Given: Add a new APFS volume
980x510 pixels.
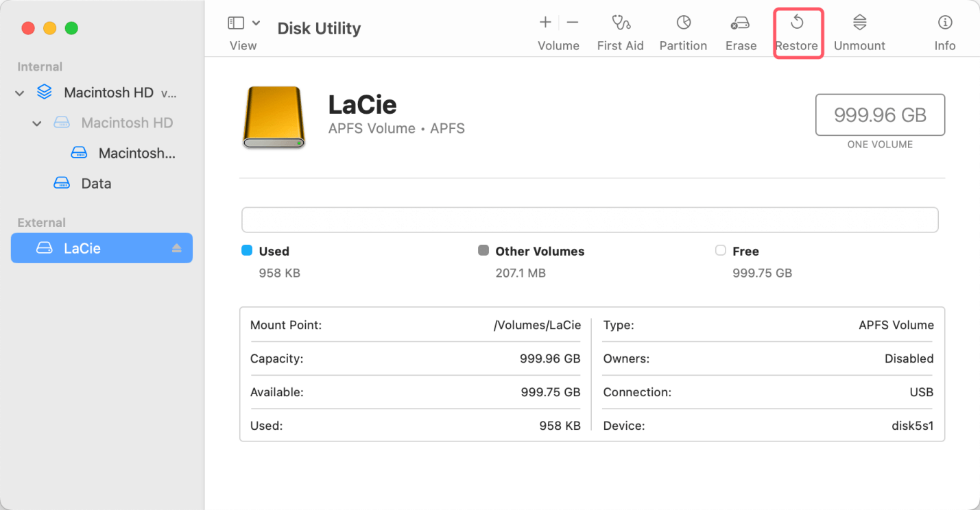Looking at the screenshot, I should [545, 28].
